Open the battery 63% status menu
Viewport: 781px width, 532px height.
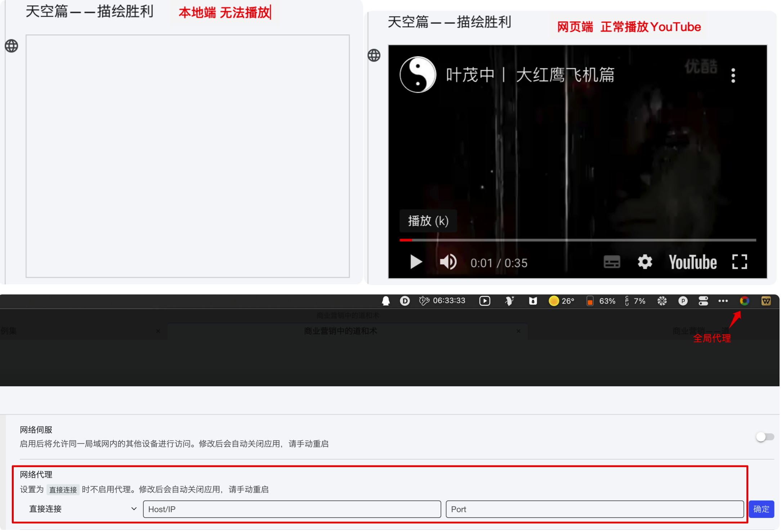[600, 301]
